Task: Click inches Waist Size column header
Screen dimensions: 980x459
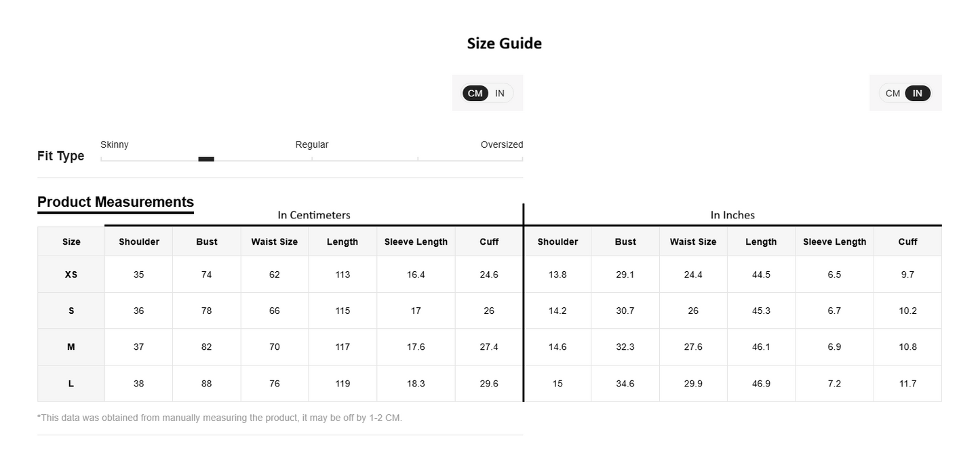Action: click(x=693, y=241)
